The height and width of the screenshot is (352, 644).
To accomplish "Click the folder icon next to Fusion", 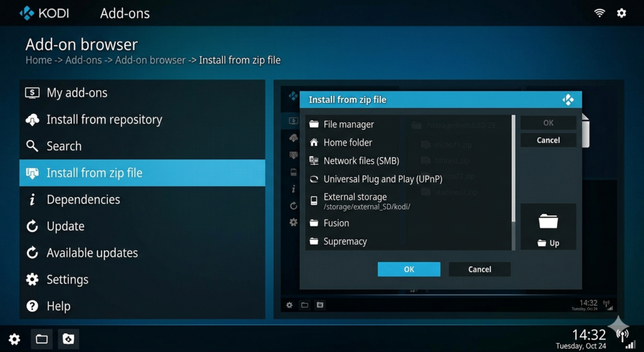I will coord(314,223).
